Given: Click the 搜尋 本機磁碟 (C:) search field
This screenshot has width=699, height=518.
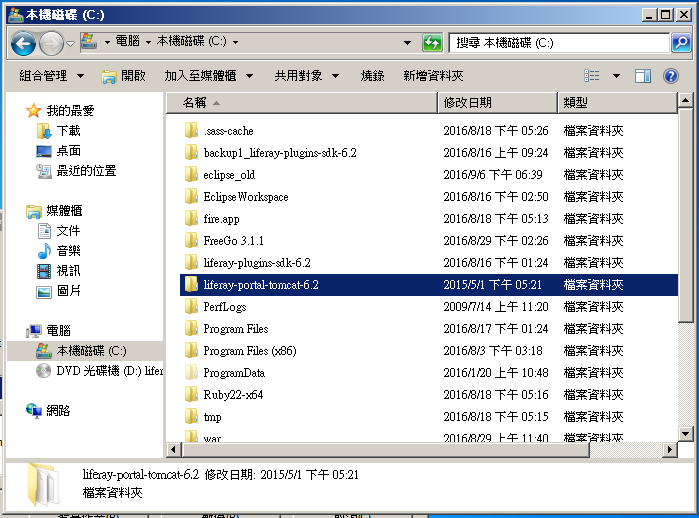Looking at the screenshot, I should (559, 43).
